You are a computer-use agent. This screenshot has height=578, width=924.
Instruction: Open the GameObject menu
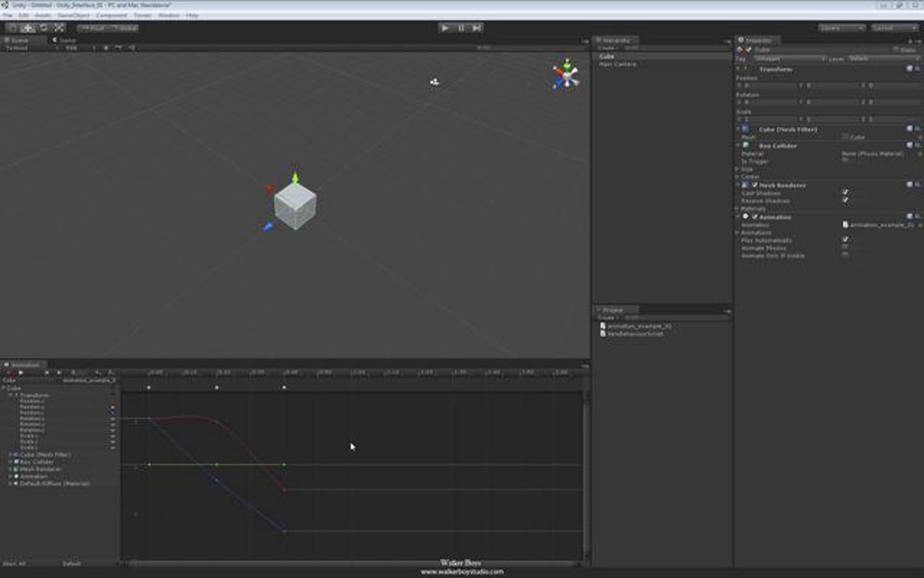(73, 15)
